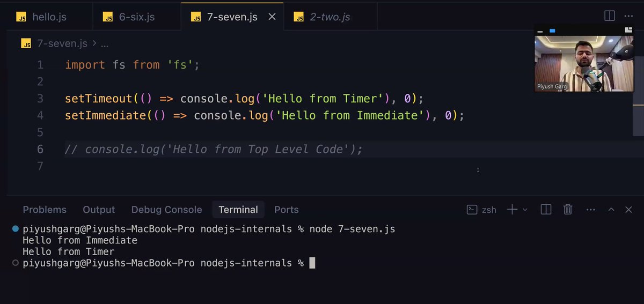This screenshot has width=644, height=304.
Task: Open the launch profile dropdown chevron
Action: tap(525, 210)
